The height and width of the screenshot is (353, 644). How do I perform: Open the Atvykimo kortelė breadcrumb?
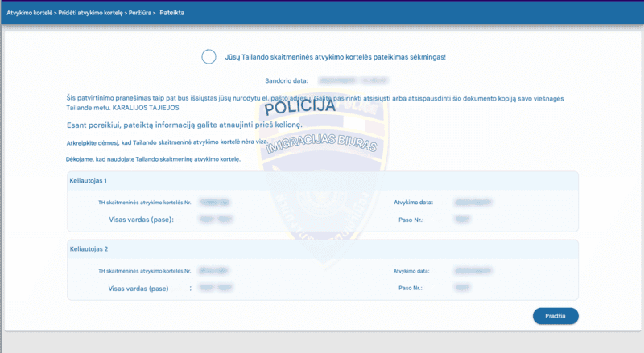tap(30, 13)
